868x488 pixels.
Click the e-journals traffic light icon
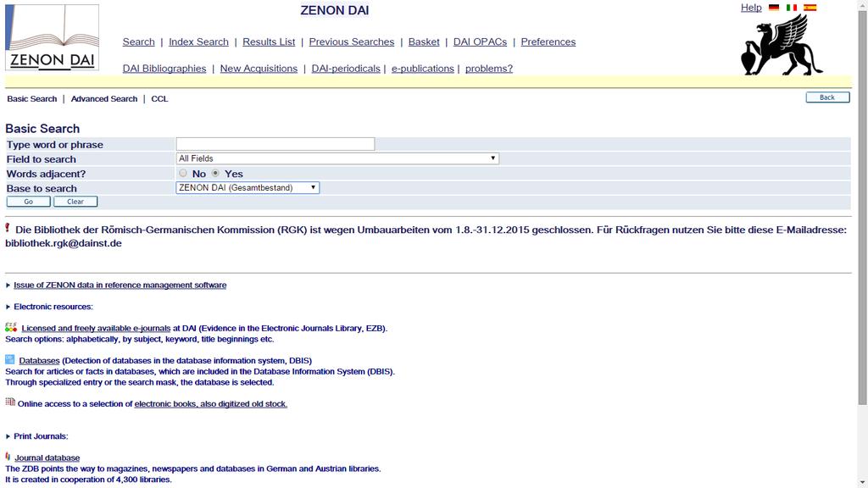(x=11, y=328)
